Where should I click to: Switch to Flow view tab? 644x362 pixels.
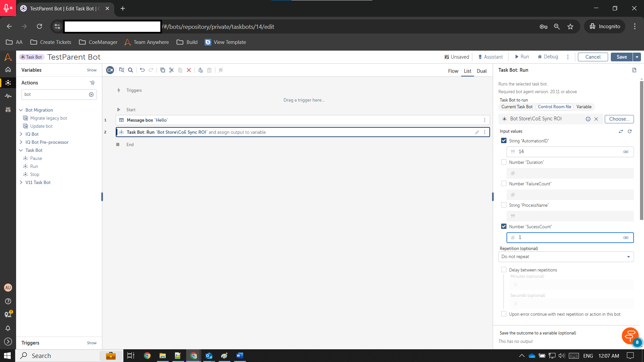[x=453, y=71]
